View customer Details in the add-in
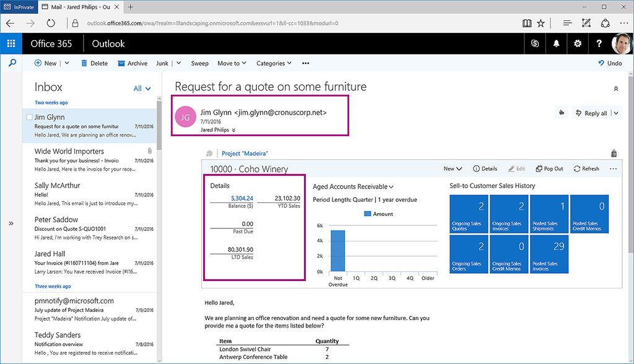Image resolution: width=634 pixels, height=364 pixels. (x=485, y=168)
